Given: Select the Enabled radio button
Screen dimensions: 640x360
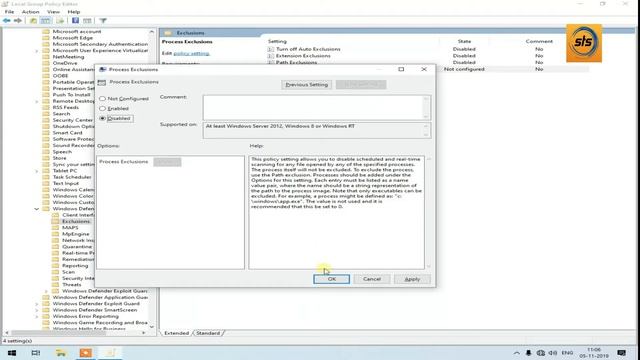Looking at the screenshot, I should 102,108.
